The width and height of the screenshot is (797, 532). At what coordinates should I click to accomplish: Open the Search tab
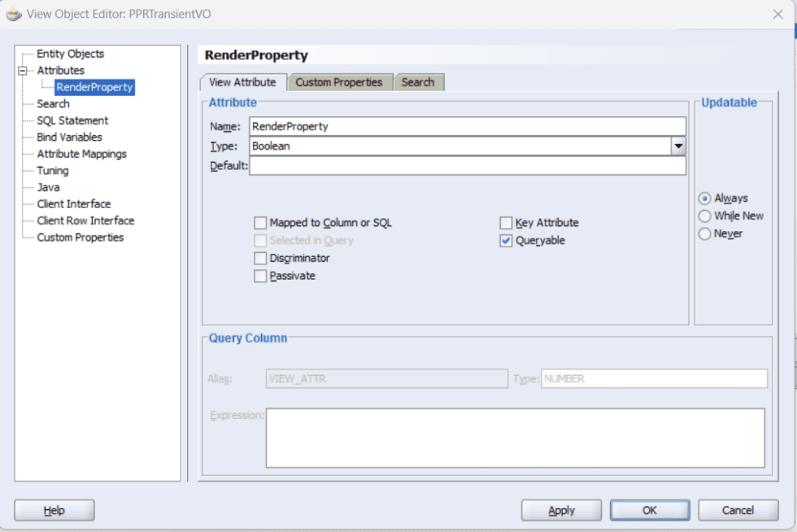(x=419, y=82)
